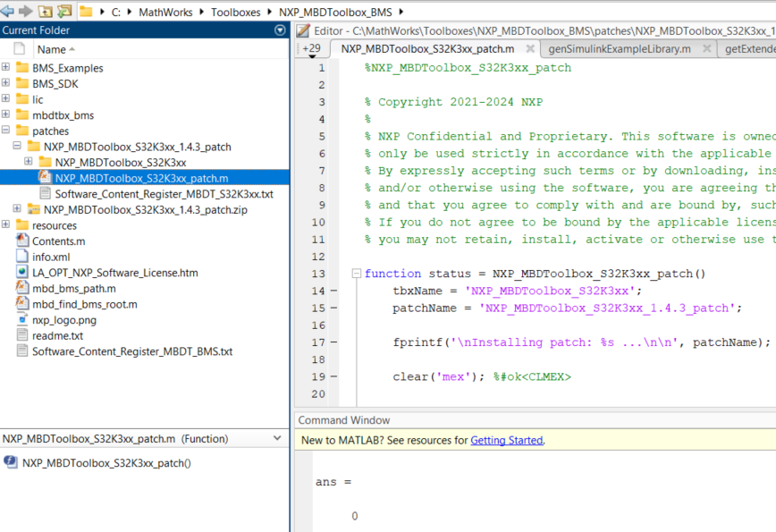
Task: Select nxp_logo.png file
Action: pos(64,321)
